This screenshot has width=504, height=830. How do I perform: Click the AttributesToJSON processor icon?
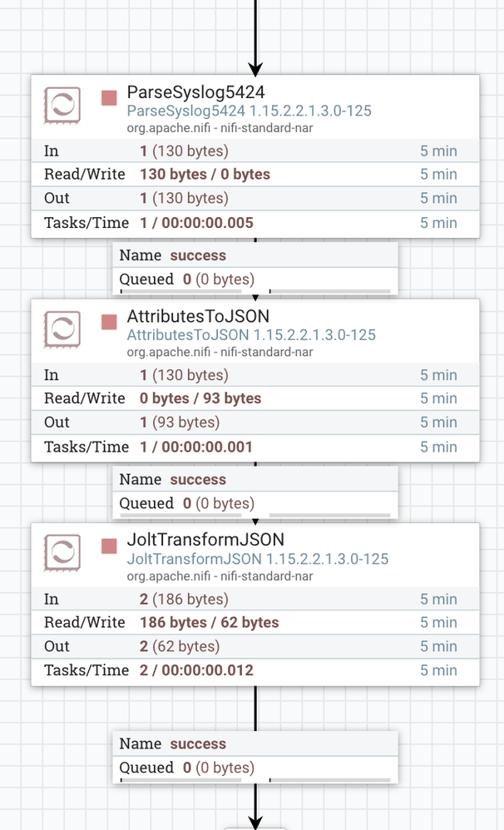click(62, 329)
